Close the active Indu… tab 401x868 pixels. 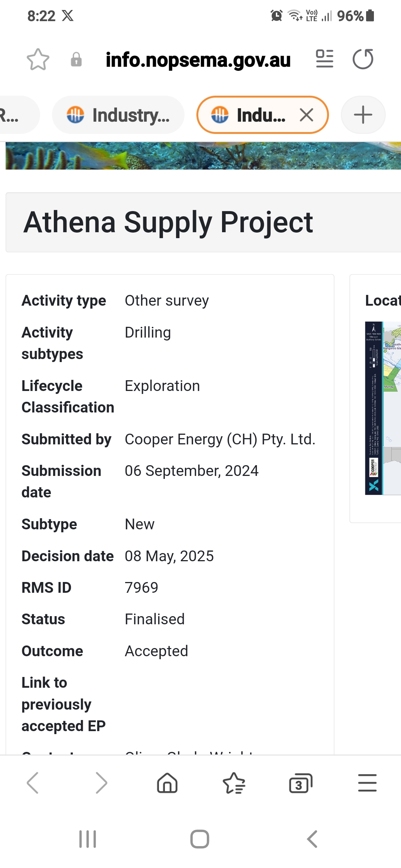tap(307, 115)
